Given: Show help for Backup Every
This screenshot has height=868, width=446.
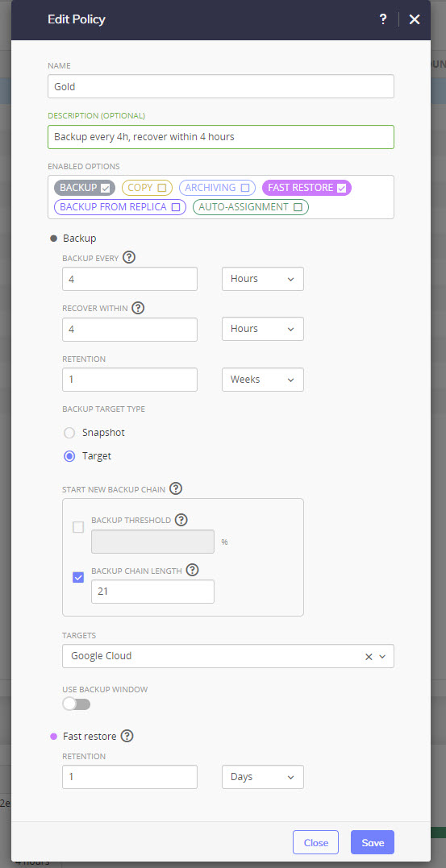Looking at the screenshot, I should click(x=129, y=257).
